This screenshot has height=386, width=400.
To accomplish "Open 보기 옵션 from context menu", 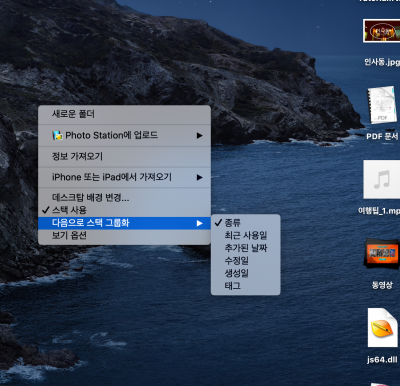I will (x=124, y=235).
